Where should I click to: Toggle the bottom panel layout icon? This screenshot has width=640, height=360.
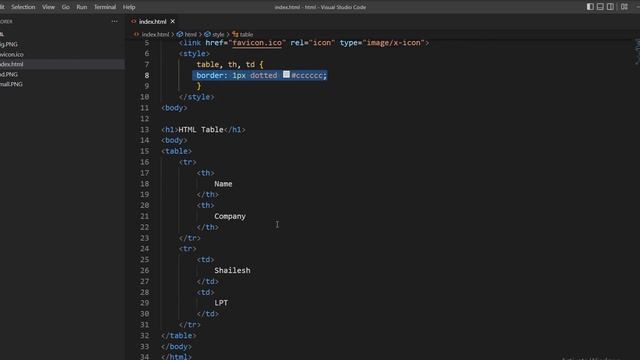tap(600, 7)
